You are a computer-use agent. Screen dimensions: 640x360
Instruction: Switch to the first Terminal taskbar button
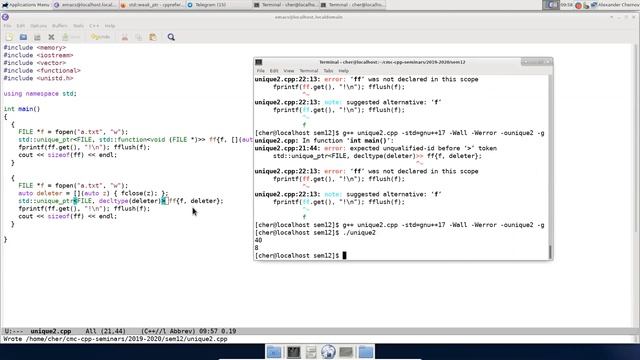click(286, 5)
